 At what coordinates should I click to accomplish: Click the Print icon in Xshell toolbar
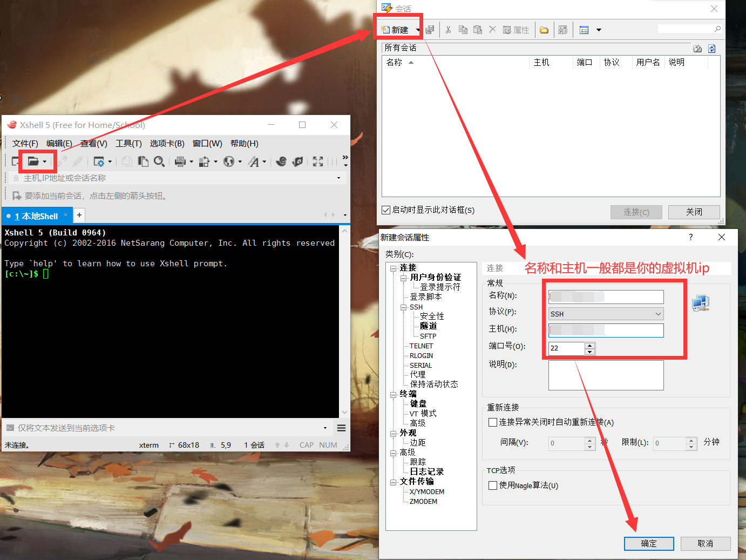180,161
